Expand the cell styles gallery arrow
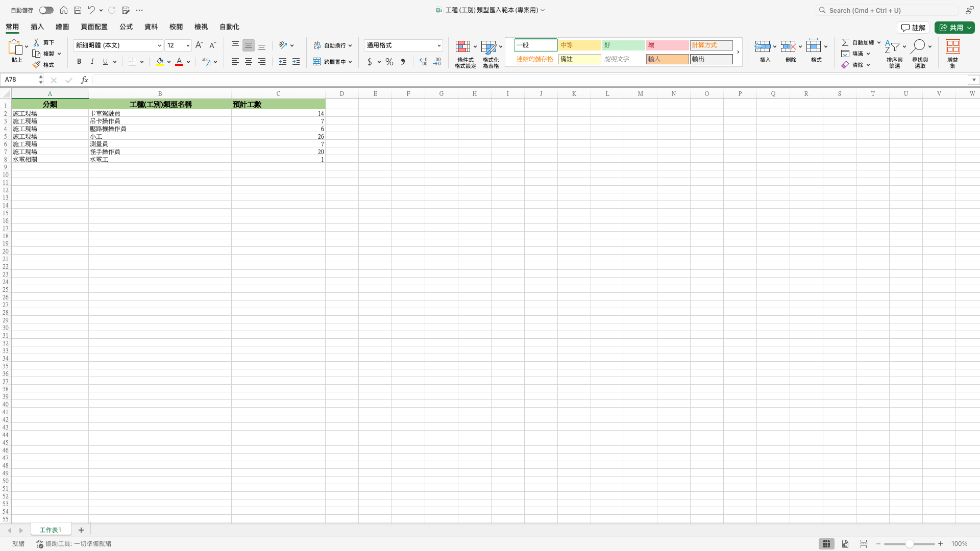 [x=738, y=52]
